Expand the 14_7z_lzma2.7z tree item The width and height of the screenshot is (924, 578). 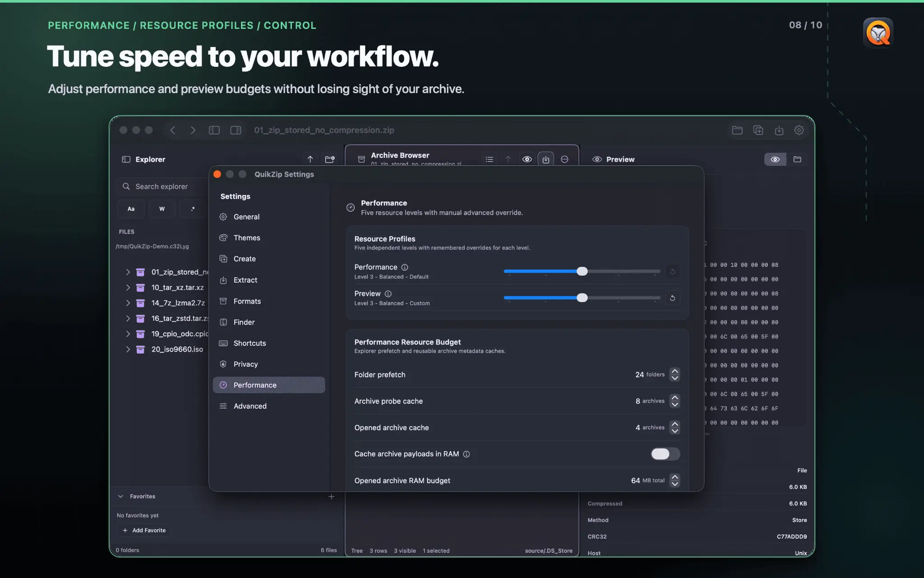pyautogui.click(x=128, y=303)
